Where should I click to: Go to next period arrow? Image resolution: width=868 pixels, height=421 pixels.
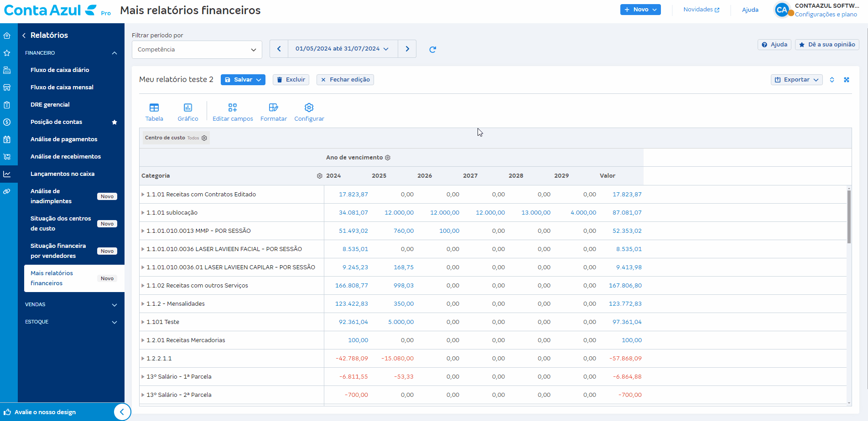(x=407, y=49)
